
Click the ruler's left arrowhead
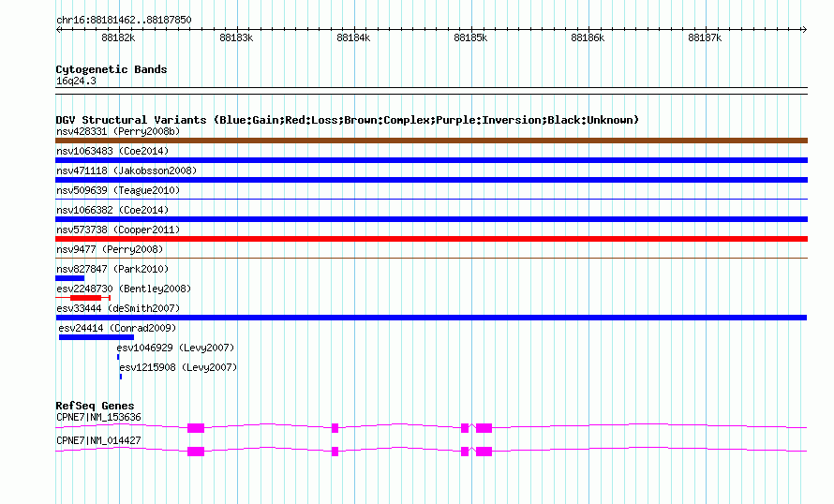[58, 30]
